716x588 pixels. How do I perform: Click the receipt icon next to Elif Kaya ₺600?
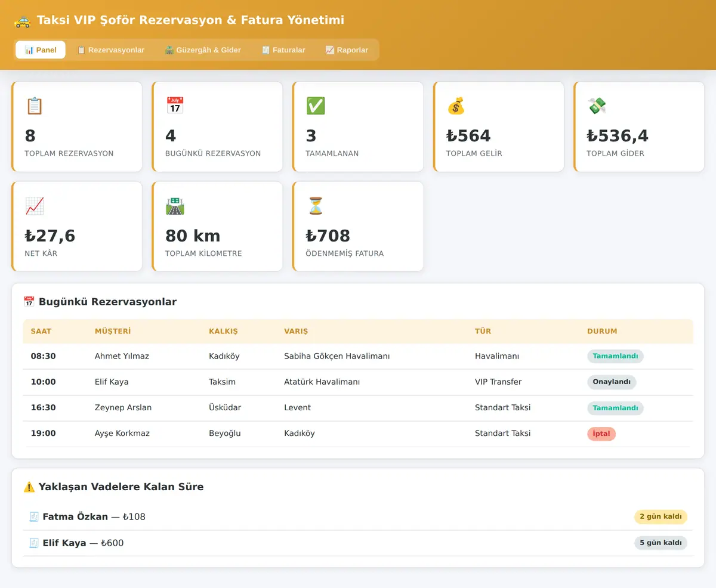pos(34,543)
